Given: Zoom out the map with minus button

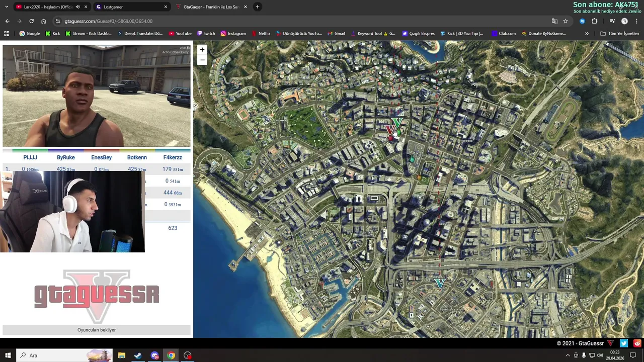Looking at the screenshot, I should point(202,60).
